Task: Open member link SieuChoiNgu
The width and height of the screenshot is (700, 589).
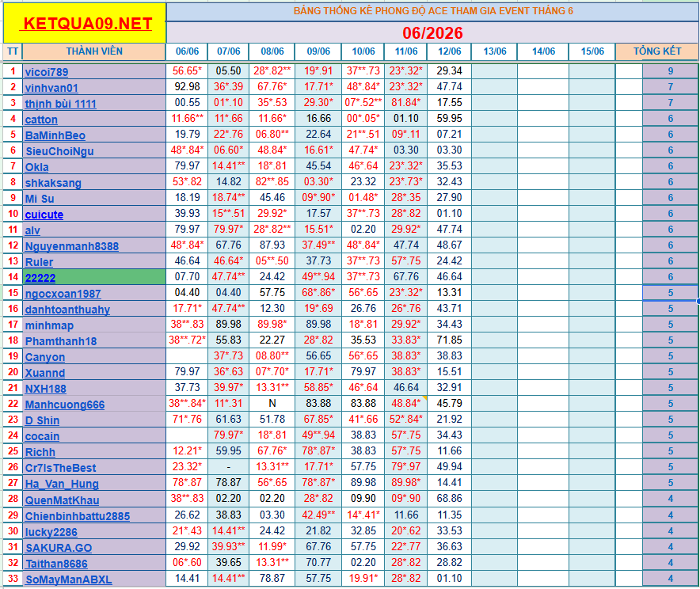Action: tap(59, 151)
